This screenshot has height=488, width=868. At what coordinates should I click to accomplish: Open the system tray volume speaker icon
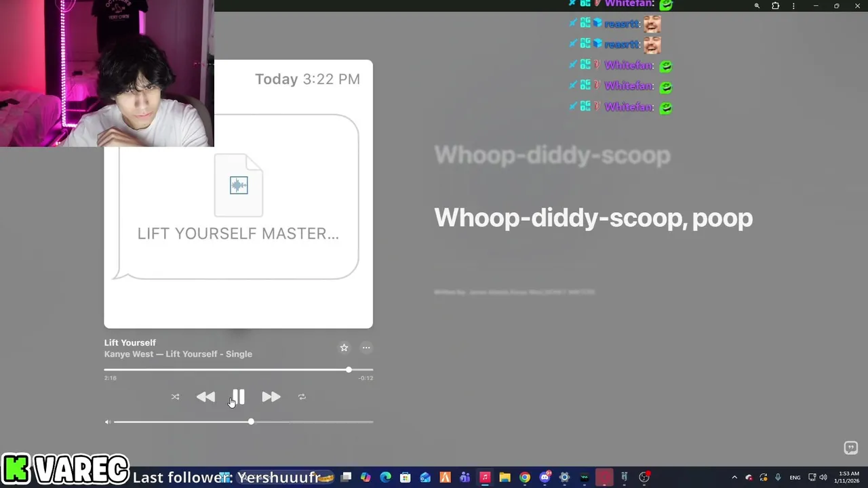[x=823, y=477]
